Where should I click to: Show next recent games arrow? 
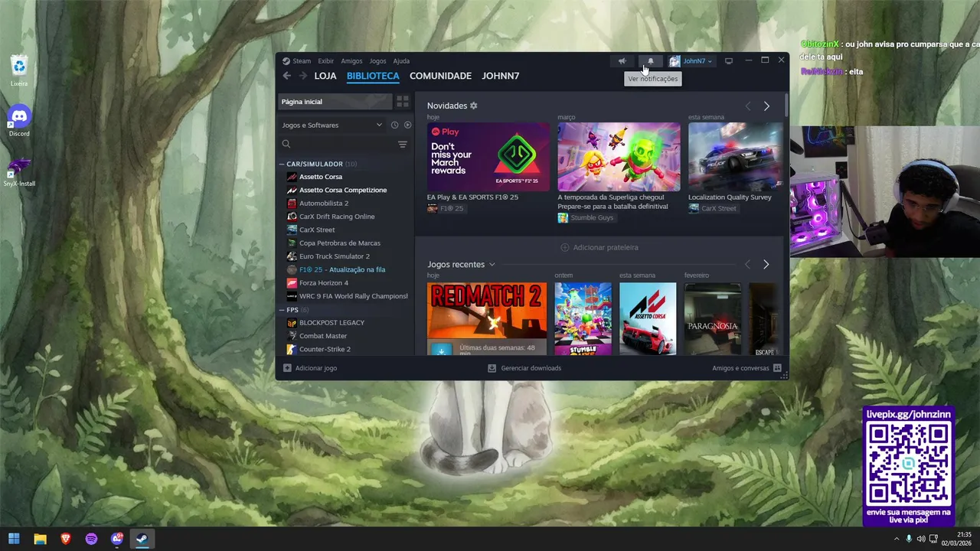[x=766, y=265]
